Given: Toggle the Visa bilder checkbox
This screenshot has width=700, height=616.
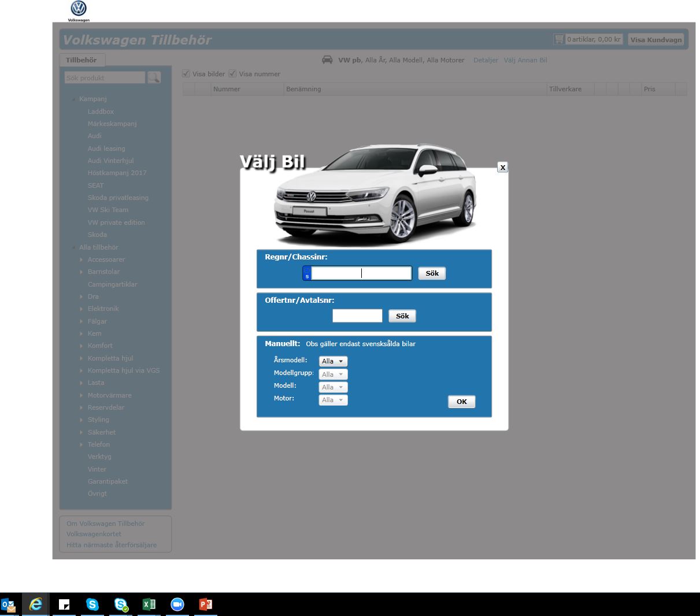Looking at the screenshot, I should point(186,74).
